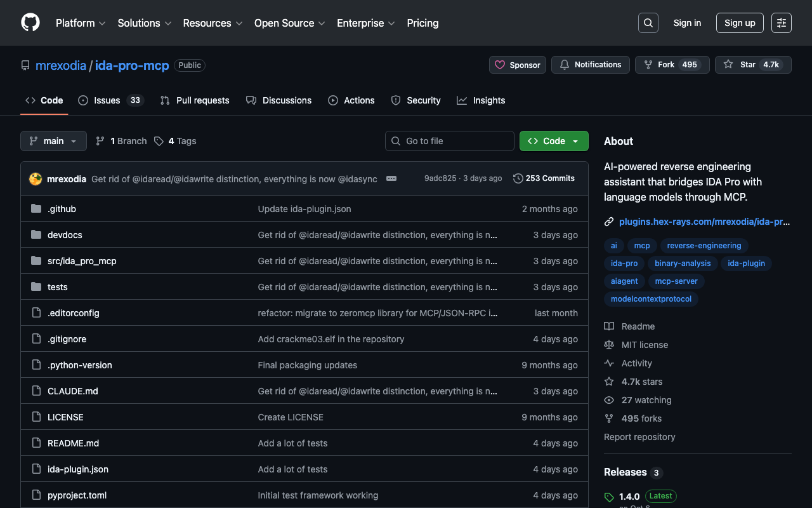812x508 pixels.
Task: Open the Solutions navigation menu
Action: tap(144, 23)
